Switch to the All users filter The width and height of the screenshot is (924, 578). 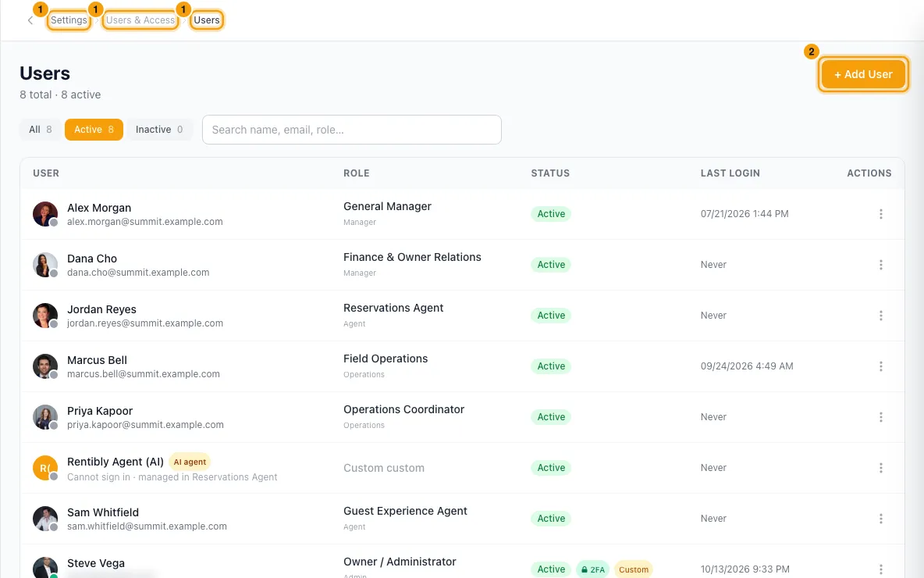40,130
